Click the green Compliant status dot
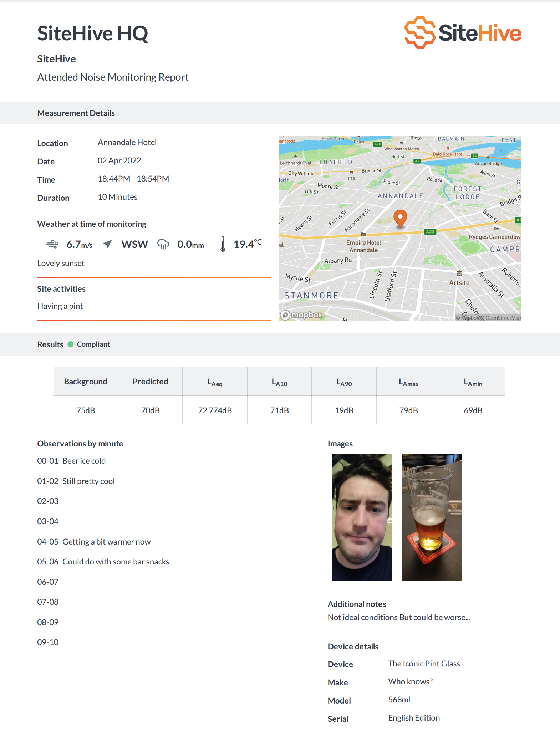This screenshot has width=560, height=741. click(71, 344)
